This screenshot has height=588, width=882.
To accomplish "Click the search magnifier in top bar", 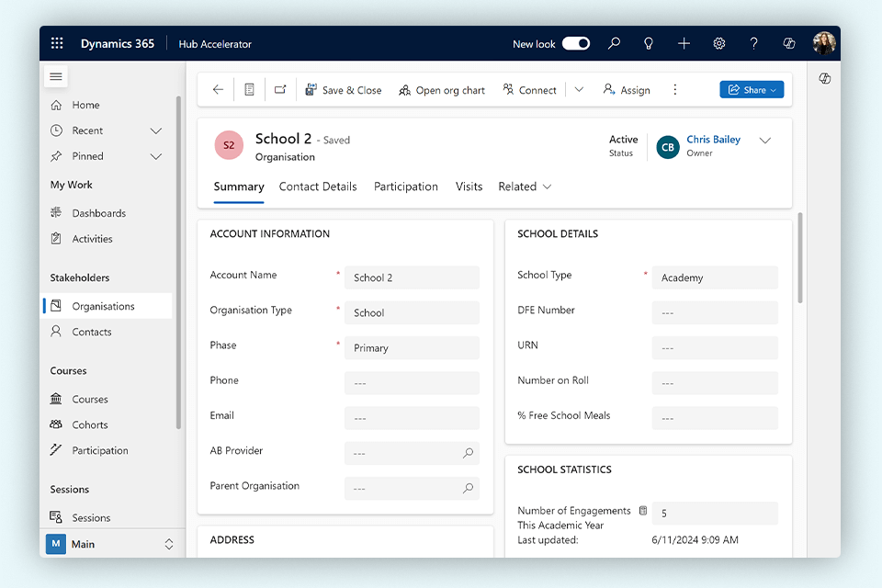I will point(614,43).
